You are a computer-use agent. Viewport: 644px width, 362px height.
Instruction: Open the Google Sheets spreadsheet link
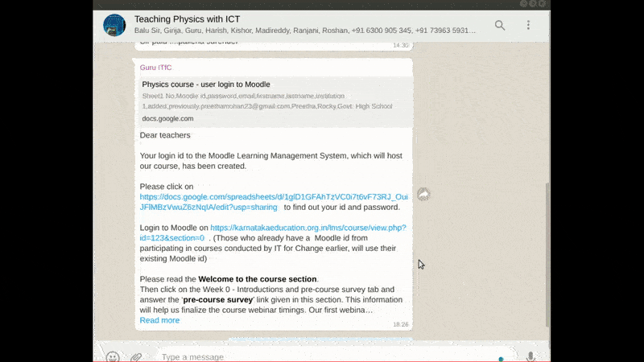[x=274, y=202]
